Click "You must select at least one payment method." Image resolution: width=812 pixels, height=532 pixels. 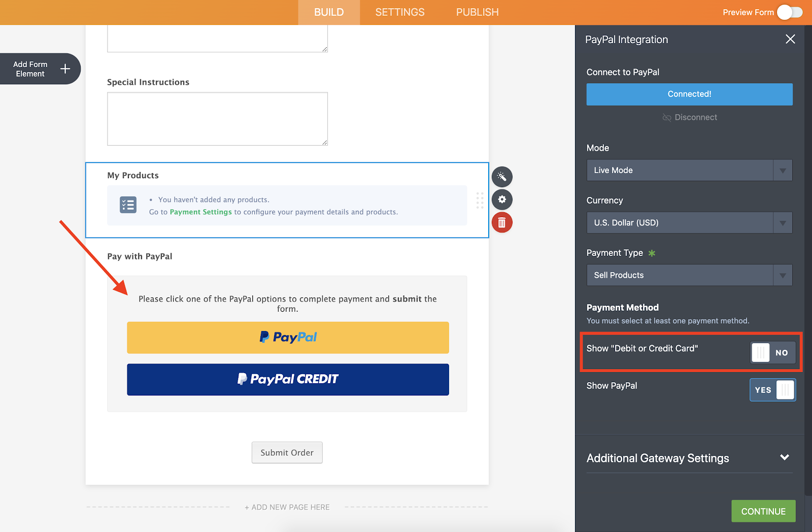[668, 321]
